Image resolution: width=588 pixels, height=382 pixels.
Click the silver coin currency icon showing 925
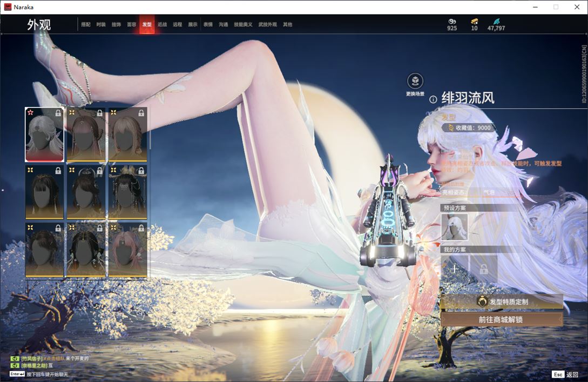(x=452, y=22)
